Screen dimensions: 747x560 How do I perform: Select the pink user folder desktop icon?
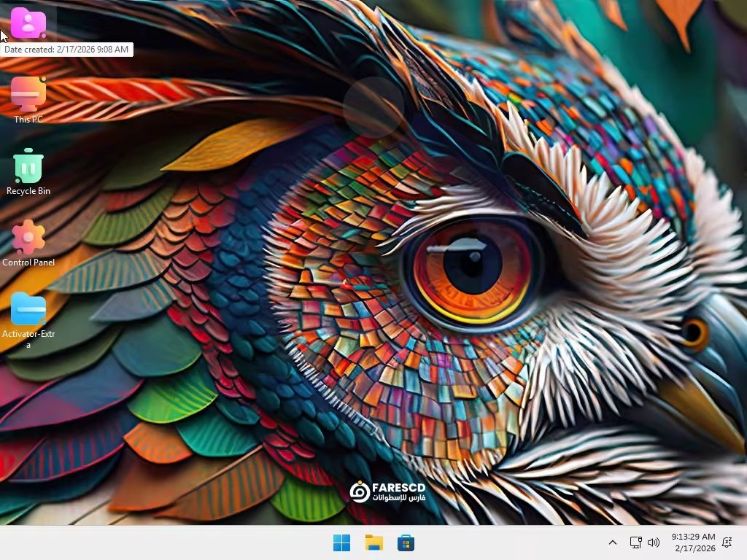[28, 23]
